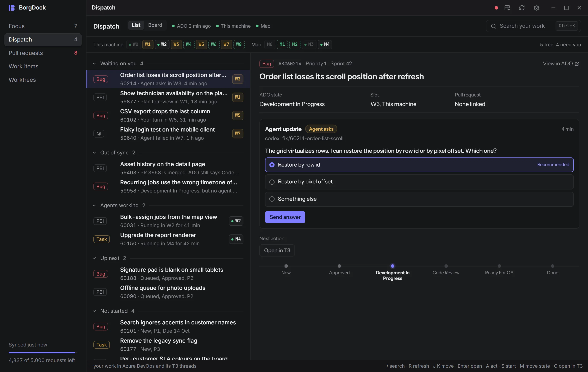588x372 pixels.
Task: Switch to the Board view tab
Action: coord(155,25)
